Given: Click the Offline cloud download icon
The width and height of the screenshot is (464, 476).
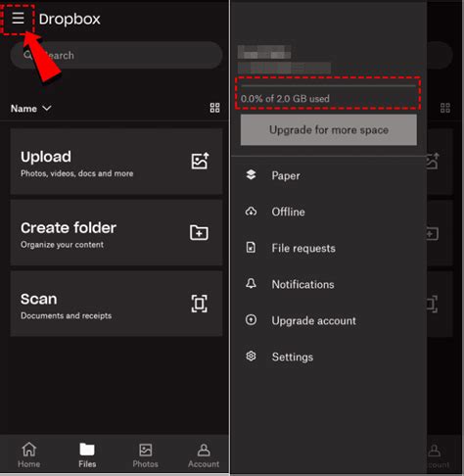Looking at the screenshot, I should click(251, 212).
